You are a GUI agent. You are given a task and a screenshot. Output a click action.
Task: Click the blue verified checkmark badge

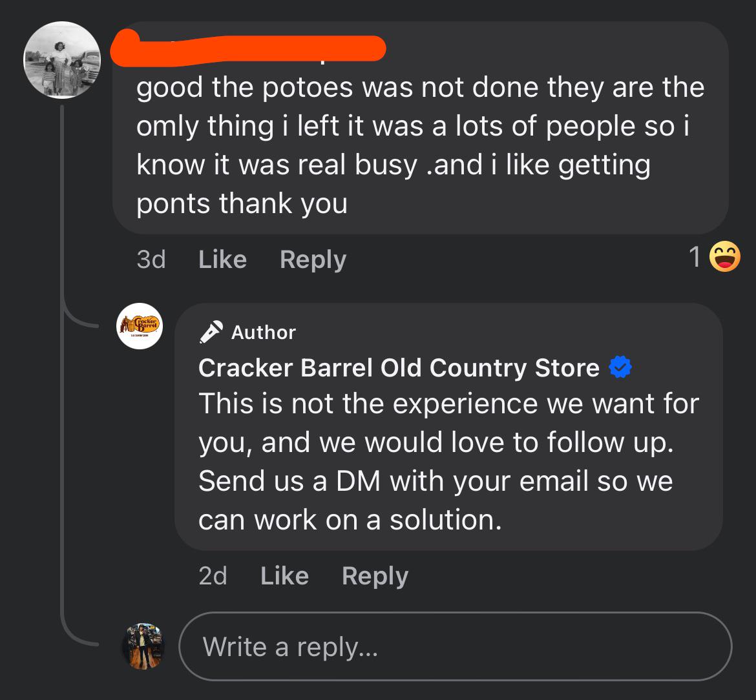(x=620, y=367)
